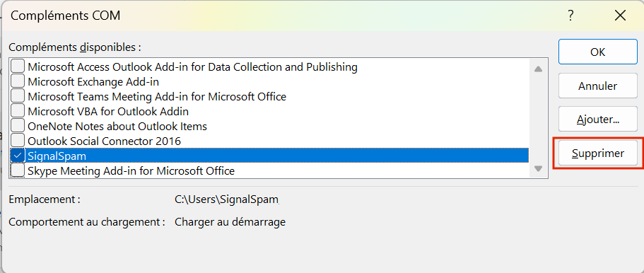This screenshot has height=273, width=644.
Task: Tick the Outlook Social Connector 2016 checkbox
Action: point(18,141)
